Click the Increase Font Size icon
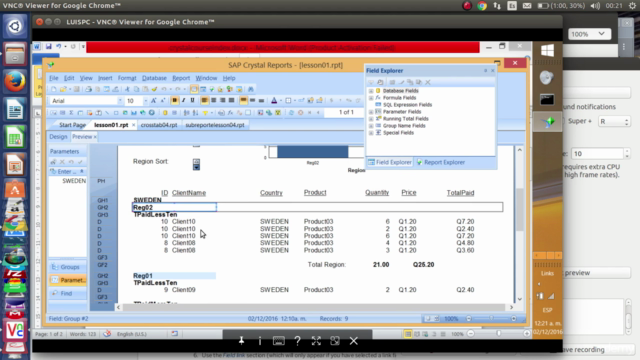640x360 pixels. [153, 100]
